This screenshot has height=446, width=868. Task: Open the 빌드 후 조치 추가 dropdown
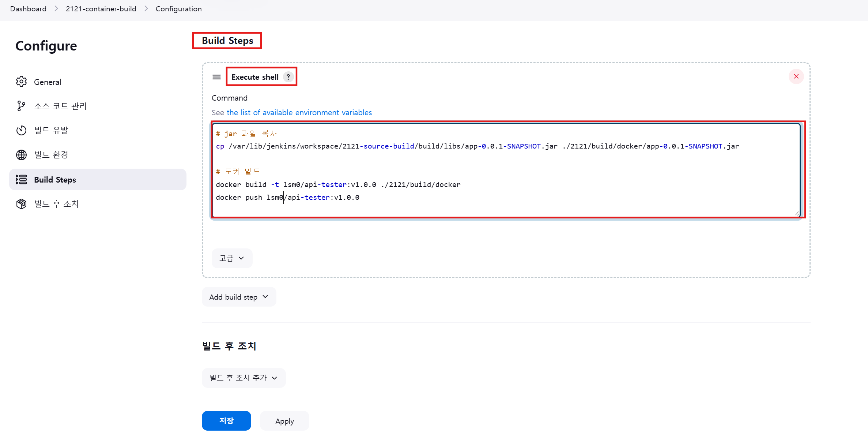pos(244,378)
